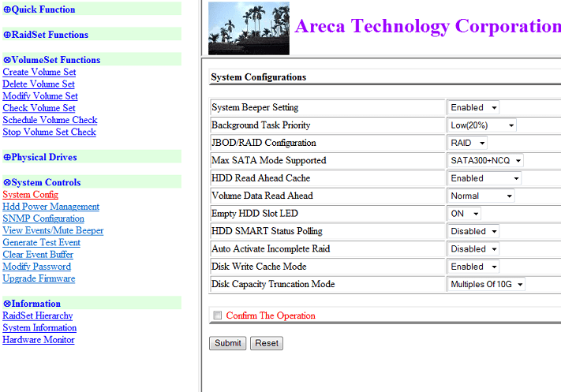Viewport: 561px width, 392px height.
Task: Open the System Beeper Setting dropdown
Action: pos(473,107)
